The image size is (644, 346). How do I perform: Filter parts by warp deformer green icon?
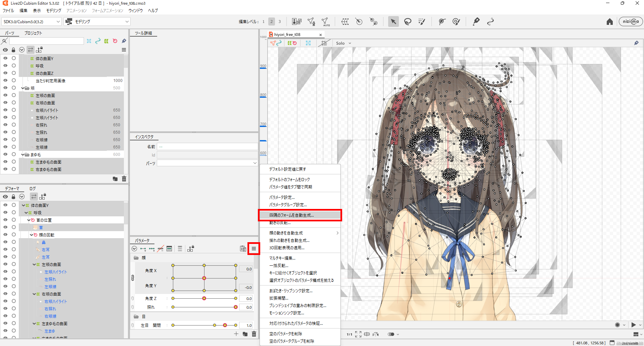[x=106, y=41]
